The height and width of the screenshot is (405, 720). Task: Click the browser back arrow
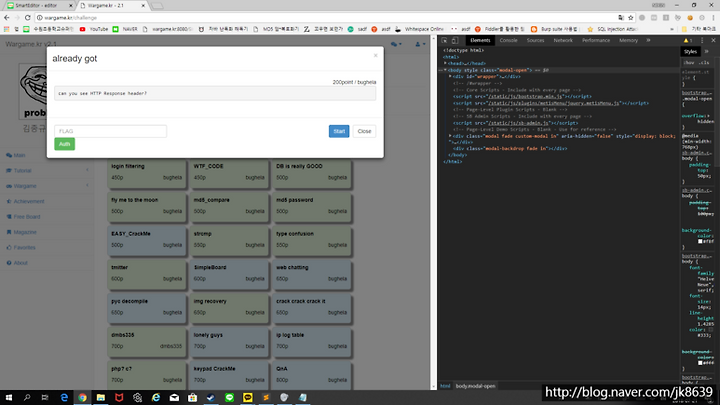(6, 17)
